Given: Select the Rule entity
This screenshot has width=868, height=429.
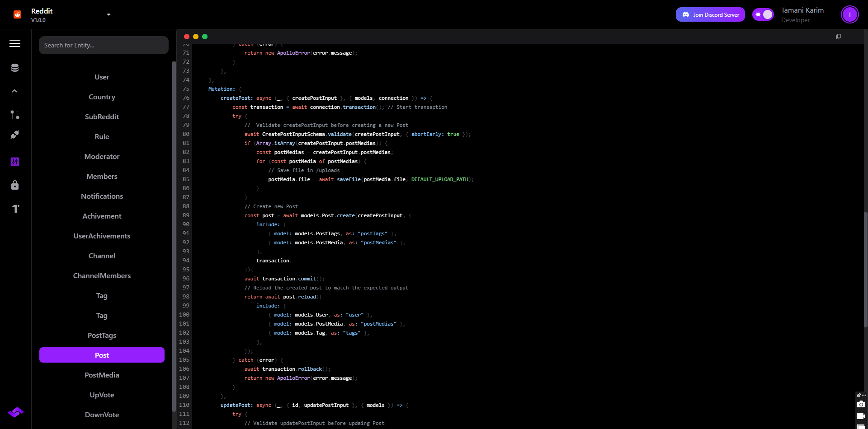Looking at the screenshot, I should click(102, 136).
